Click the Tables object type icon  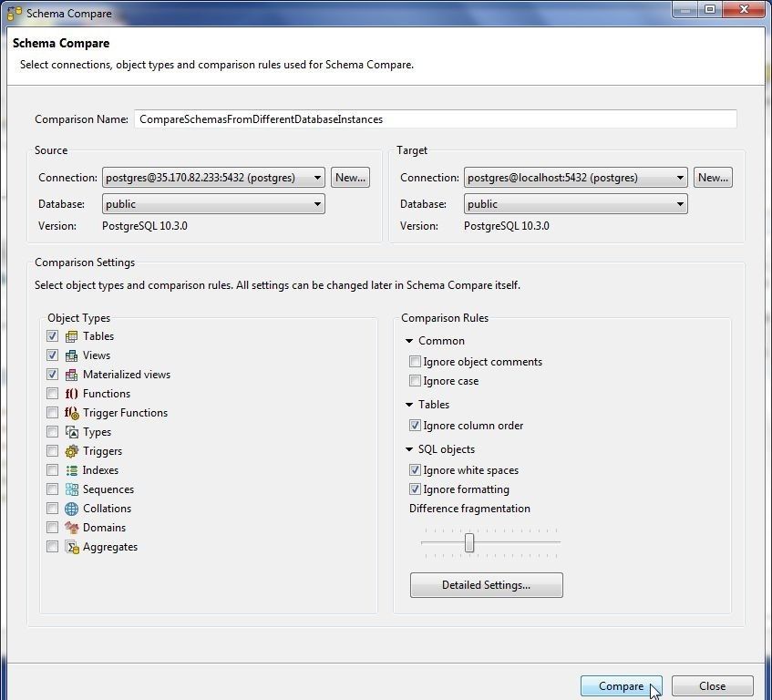71,336
